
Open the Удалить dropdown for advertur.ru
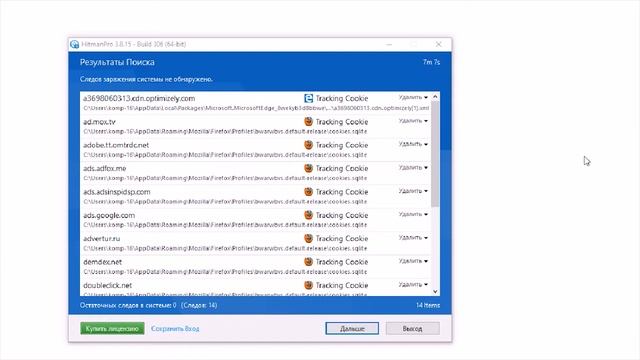coord(413,238)
